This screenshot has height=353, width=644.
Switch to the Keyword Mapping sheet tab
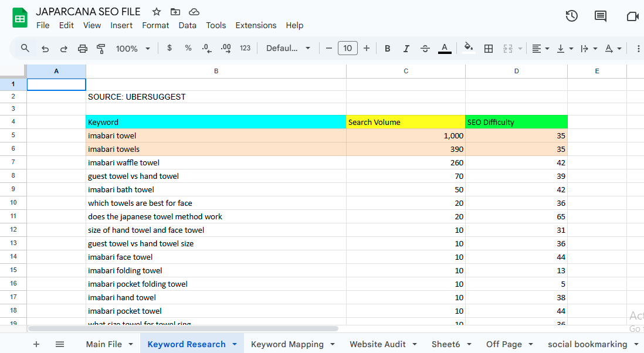(287, 344)
